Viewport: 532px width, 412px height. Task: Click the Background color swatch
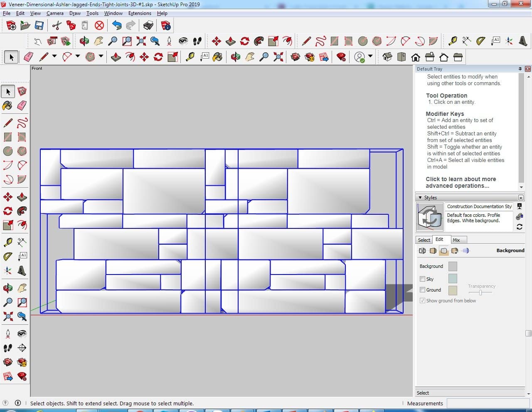pyautogui.click(x=453, y=266)
